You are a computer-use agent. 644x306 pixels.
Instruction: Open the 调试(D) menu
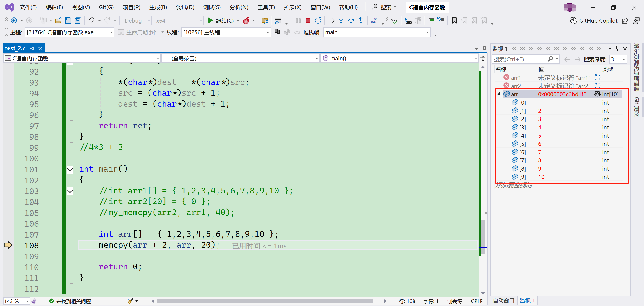coord(185,7)
